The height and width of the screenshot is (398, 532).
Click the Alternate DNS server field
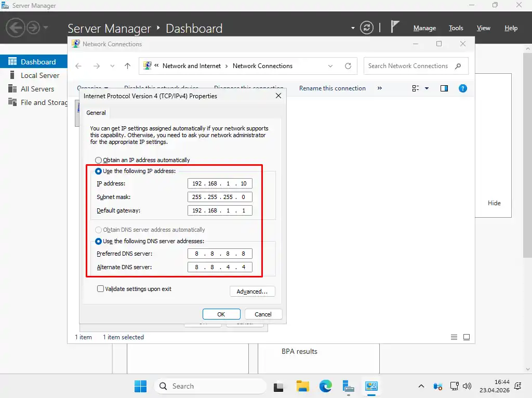tap(220, 267)
